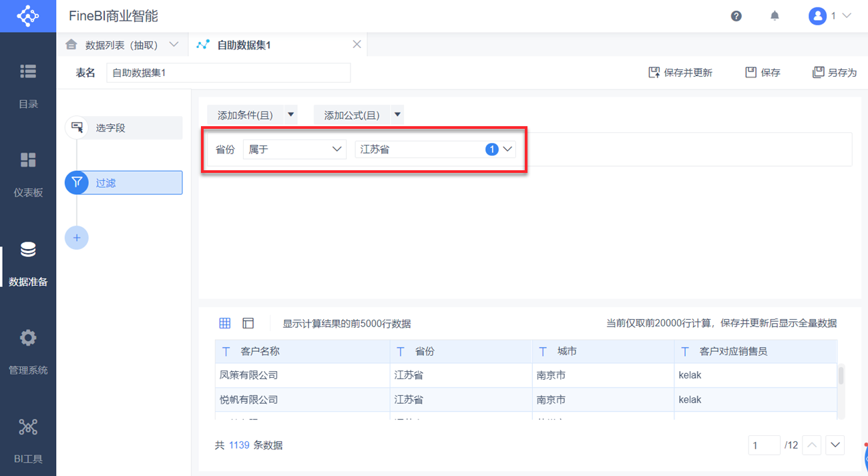Click the page number input field

point(764,445)
